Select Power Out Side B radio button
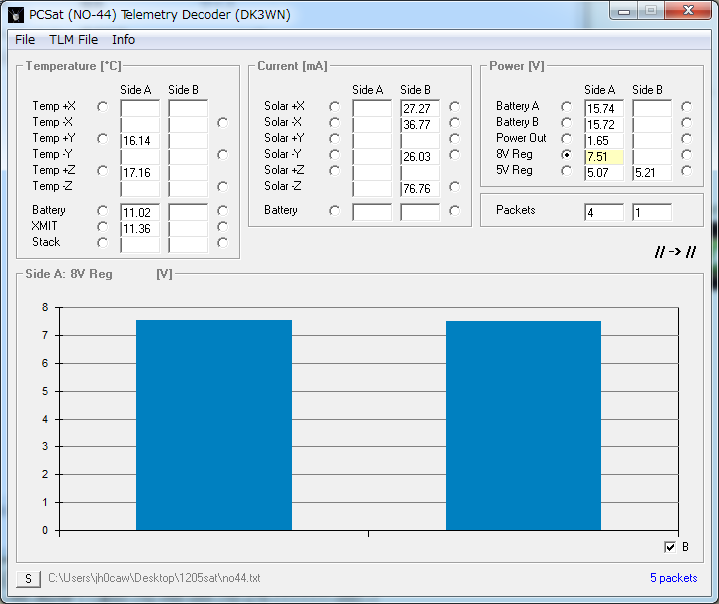The height and width of the screenshot is (604, 719). click(x=686, y=139)
